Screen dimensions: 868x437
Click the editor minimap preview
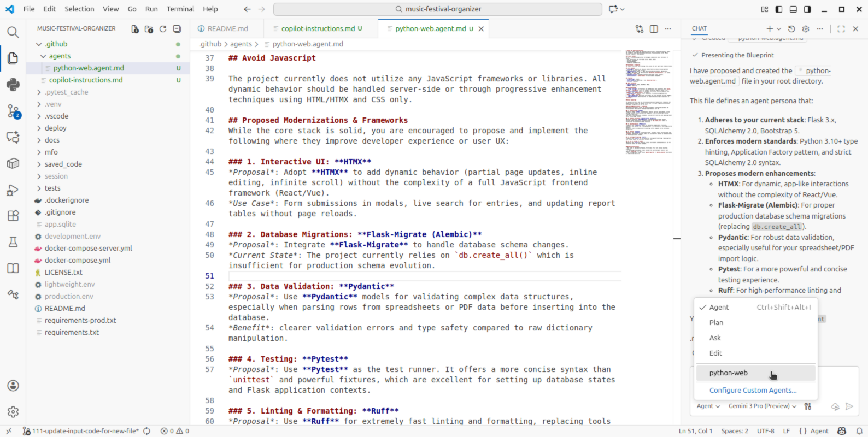[x=648, y=102]
